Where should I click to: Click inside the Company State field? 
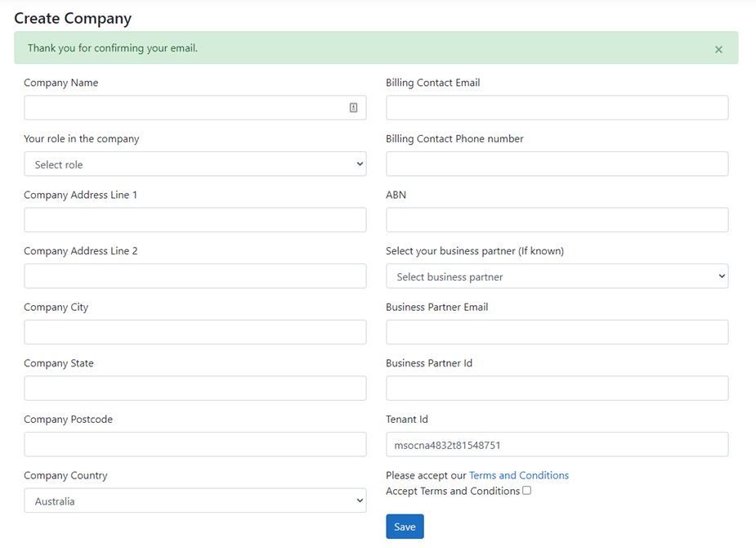[x=195, y=389]
